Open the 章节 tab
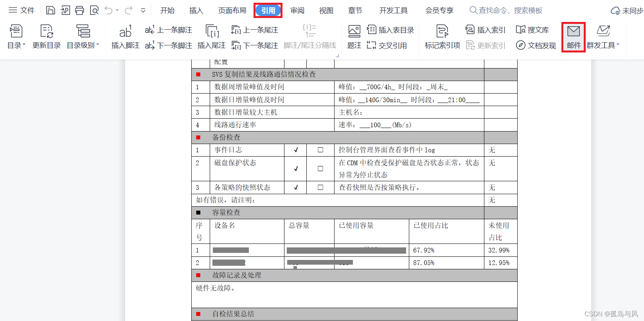 pos(355,11)
